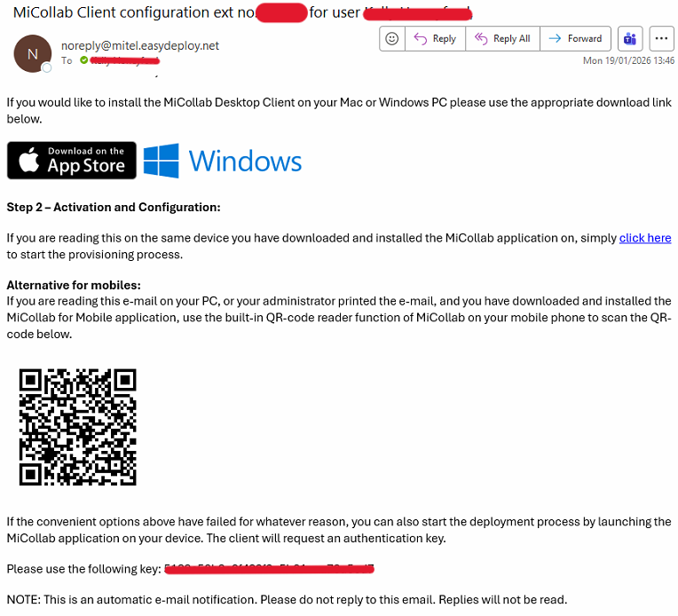Click the heading 'Step 2 – Activation and Configuration:'
678x616 pixels.
(114, 207)
